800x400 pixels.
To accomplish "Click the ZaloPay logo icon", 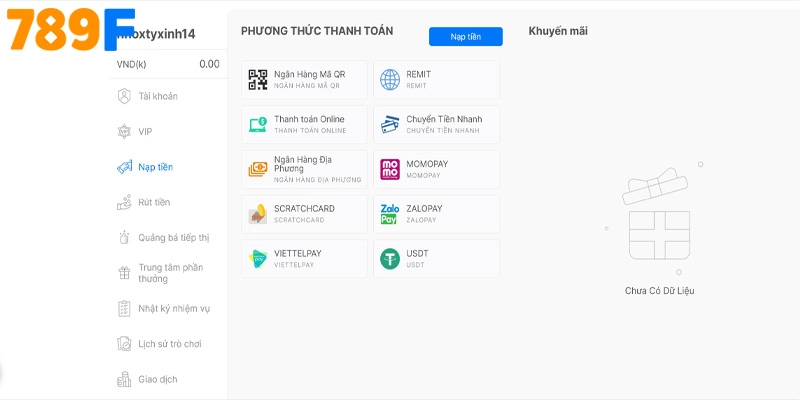I will coord(390,214).
